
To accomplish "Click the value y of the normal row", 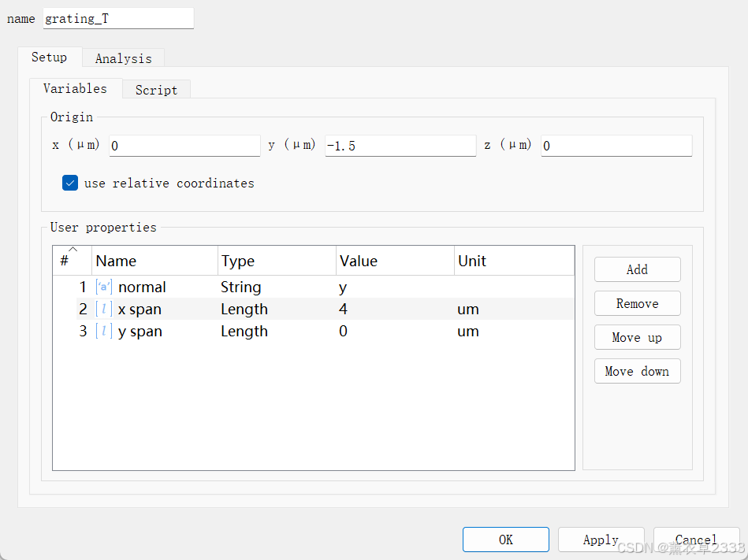I will tap(343, 287).
